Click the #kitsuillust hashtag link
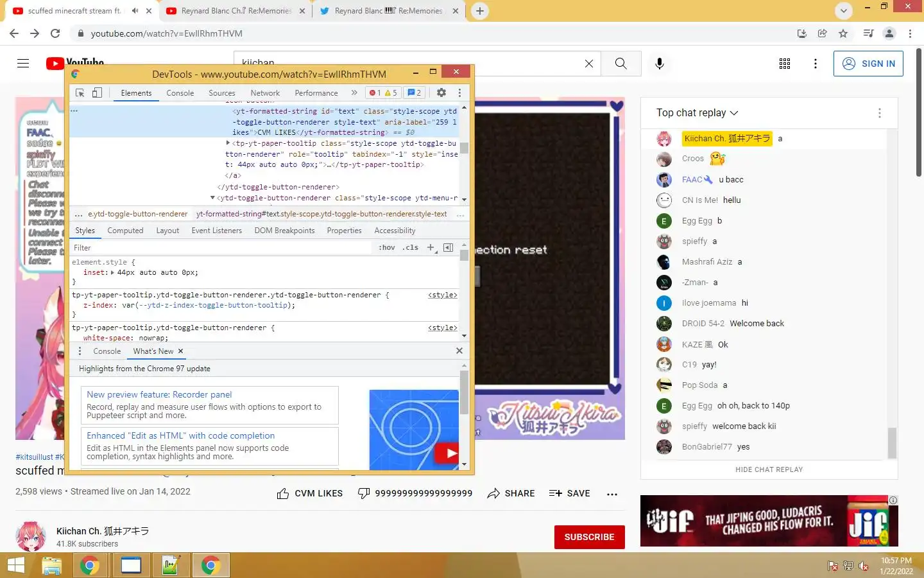This screenshot has width=924, height=578. pyautogui.click(x=34, y=457)
